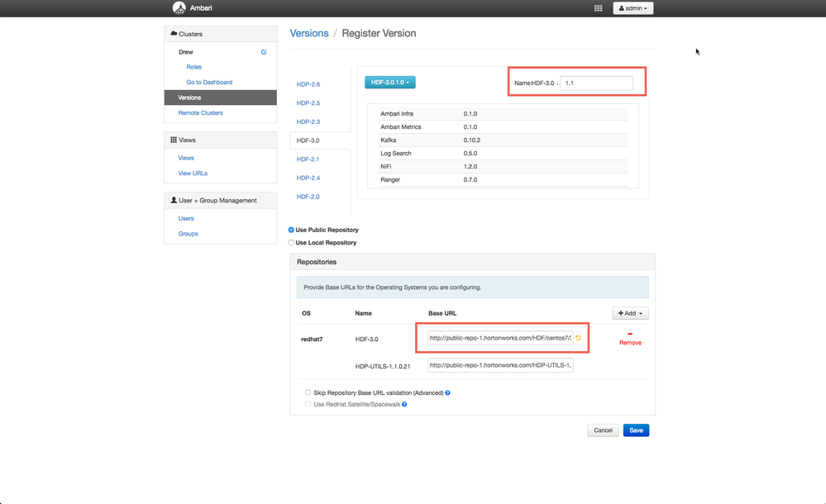This screenshot has height=504, width=826.
Task: Click the Ranger row in services table
Action: pos(503,179)
